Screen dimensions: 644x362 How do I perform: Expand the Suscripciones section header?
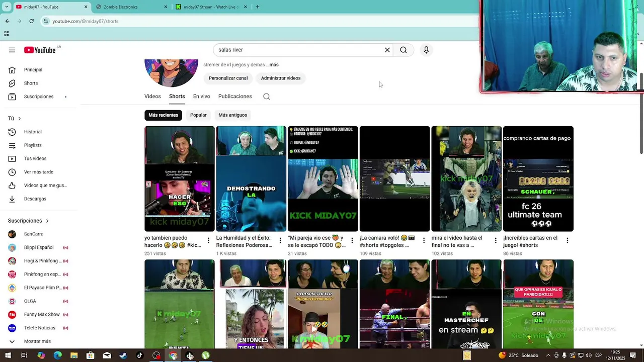[29, 221]
